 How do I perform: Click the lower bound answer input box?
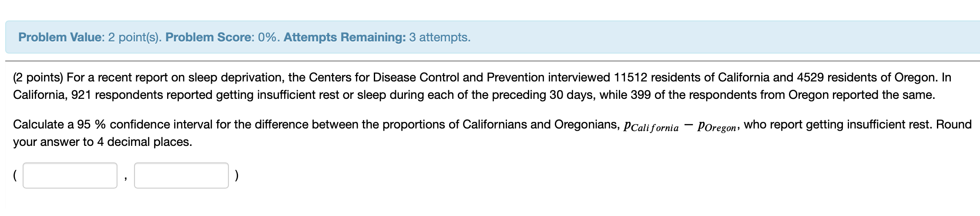click(70, 175)
